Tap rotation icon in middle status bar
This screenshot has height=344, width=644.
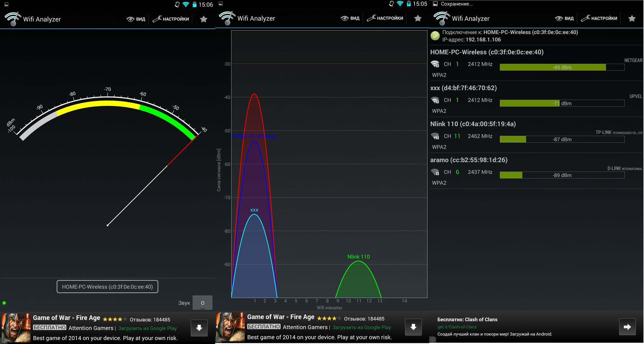[391, 4]
